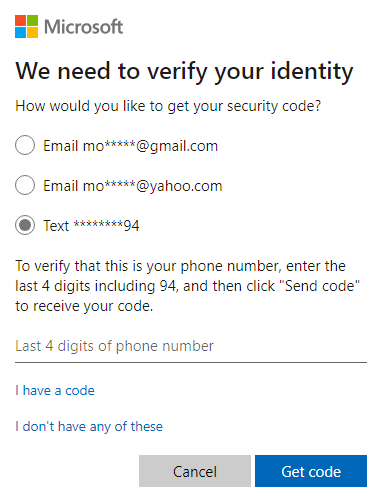This screenshot has width=381, height=497.
Task: Select the Text ********94 radio button
Action: pos(25,225)
